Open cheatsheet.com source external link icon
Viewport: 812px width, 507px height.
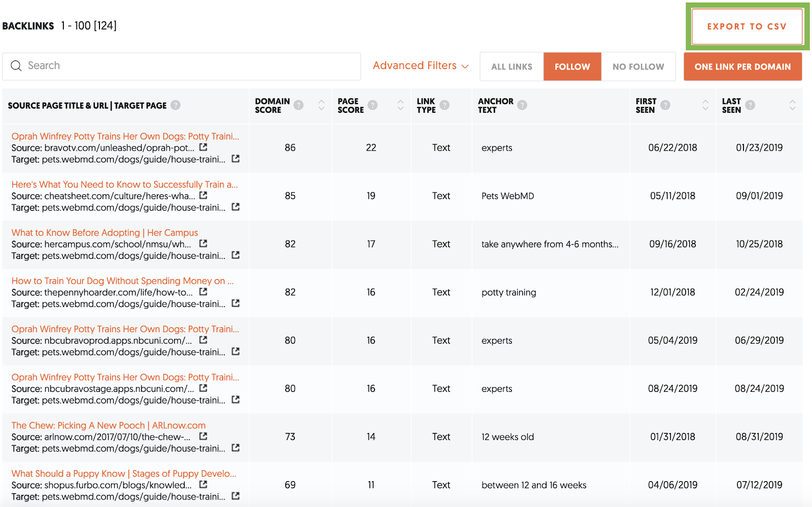click(x=204, y=195)
